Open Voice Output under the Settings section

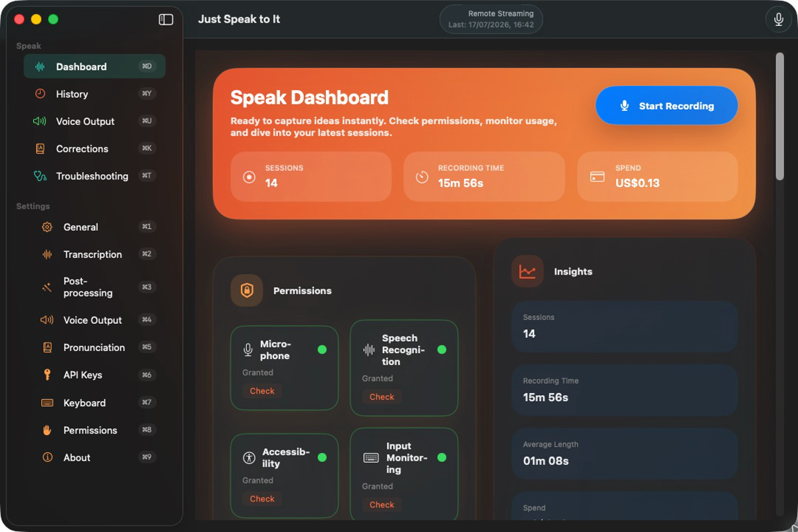point(94,320)
